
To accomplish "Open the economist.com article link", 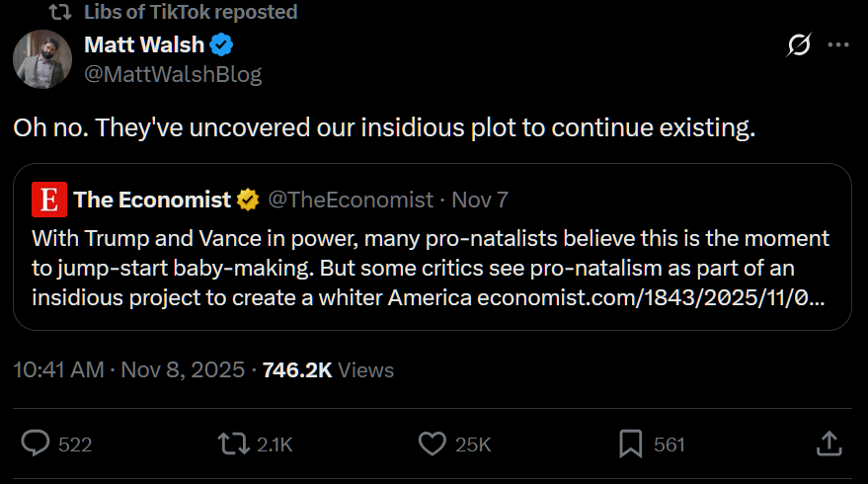I will tap(651, 295).
